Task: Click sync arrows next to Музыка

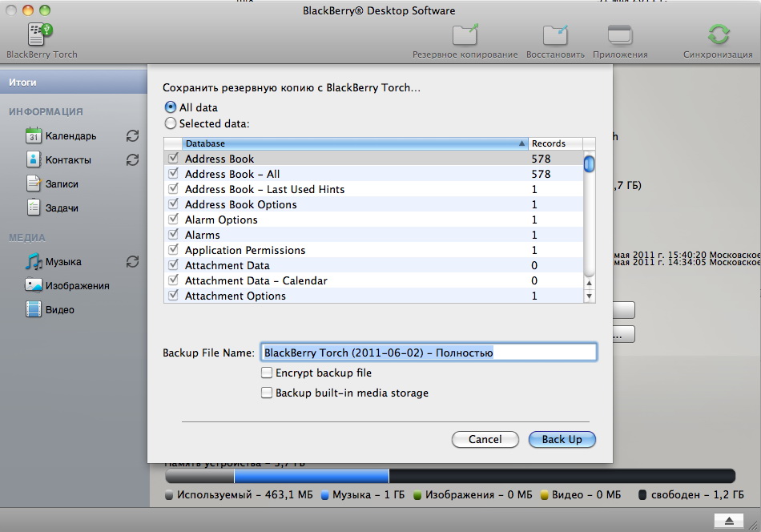Action: [x=132, y=262]
